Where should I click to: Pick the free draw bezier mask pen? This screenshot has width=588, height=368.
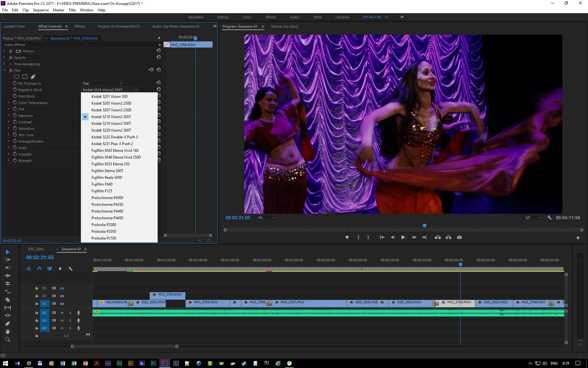click(33, 77)
